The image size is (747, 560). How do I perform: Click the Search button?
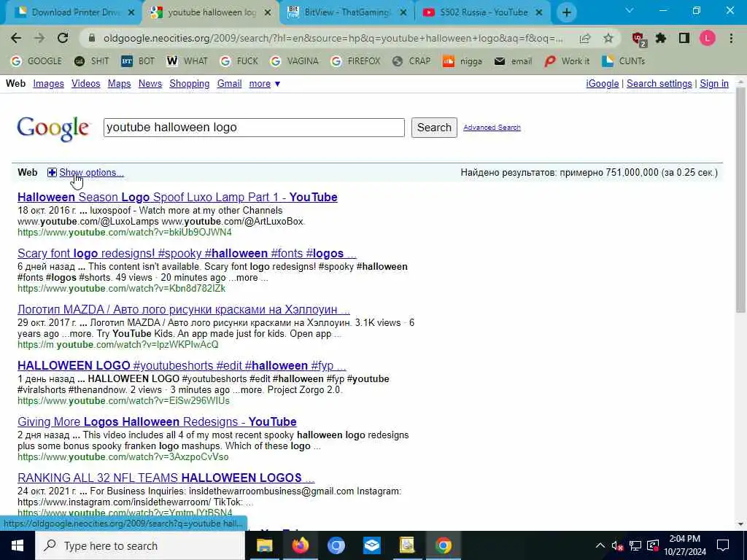(x=434, y=128)
